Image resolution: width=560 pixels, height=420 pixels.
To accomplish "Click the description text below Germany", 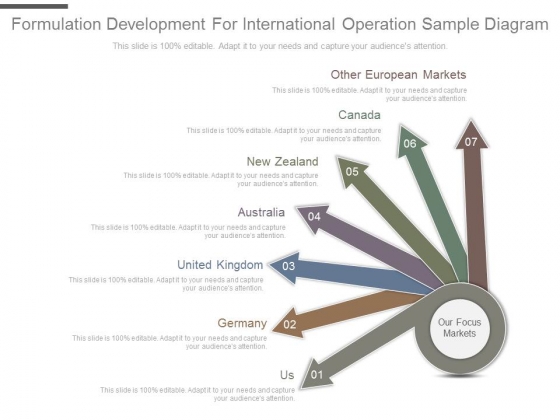I will [x=170, y=342].
